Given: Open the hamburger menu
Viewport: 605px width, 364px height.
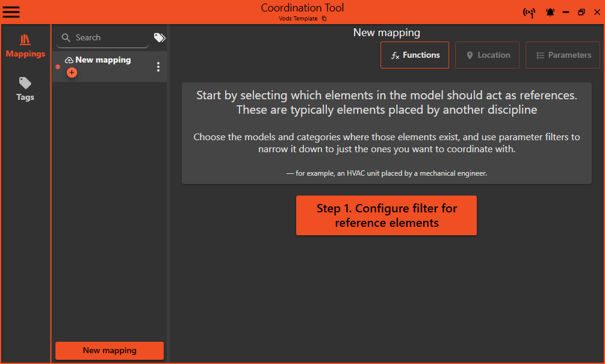Looking at the screenshot, I should tap(11, 12).
